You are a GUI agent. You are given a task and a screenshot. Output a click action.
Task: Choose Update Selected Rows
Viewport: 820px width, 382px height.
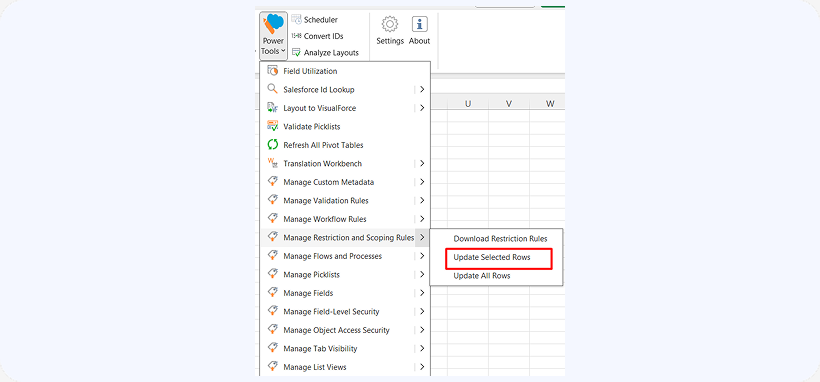pos(492,257)
